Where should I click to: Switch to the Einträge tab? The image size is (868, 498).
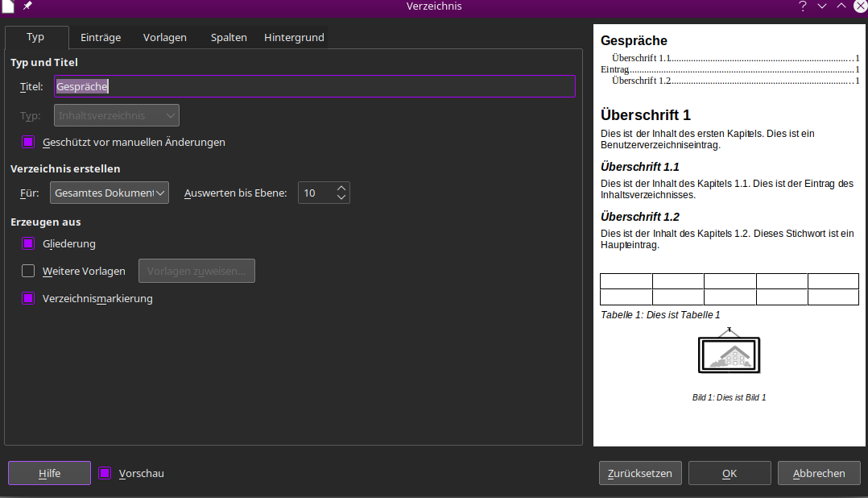[x=100, y=37]
